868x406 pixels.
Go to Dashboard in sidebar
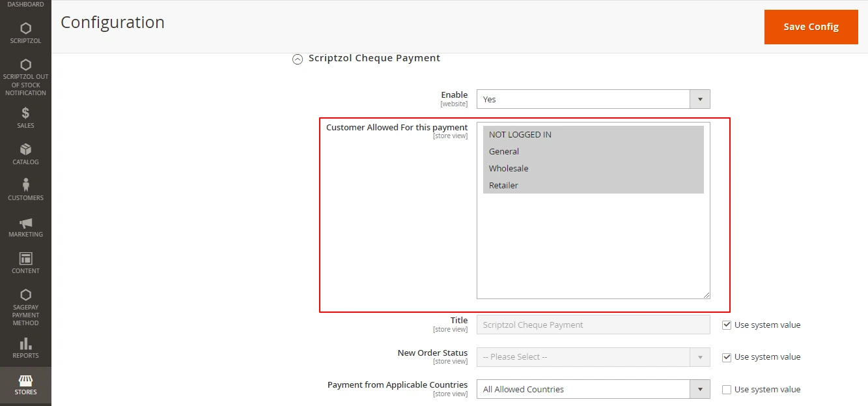tap(25, 5)
